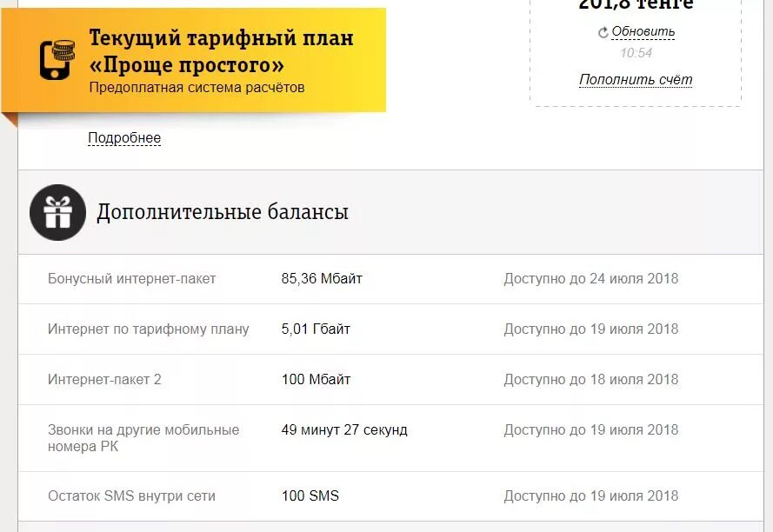
Task: Click the 5,01 Гбайт balance value
Action: point(316,329)
